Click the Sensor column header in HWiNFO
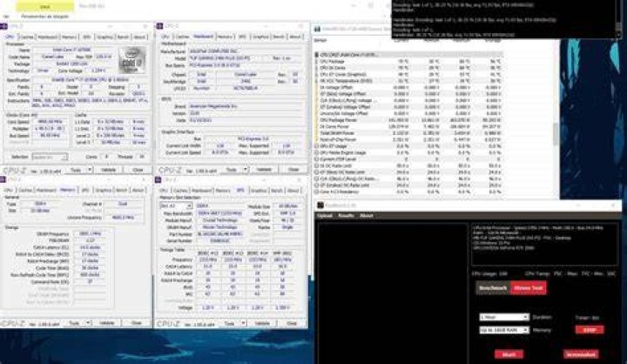Screen dimensions: 627x364 coord(320,40)
